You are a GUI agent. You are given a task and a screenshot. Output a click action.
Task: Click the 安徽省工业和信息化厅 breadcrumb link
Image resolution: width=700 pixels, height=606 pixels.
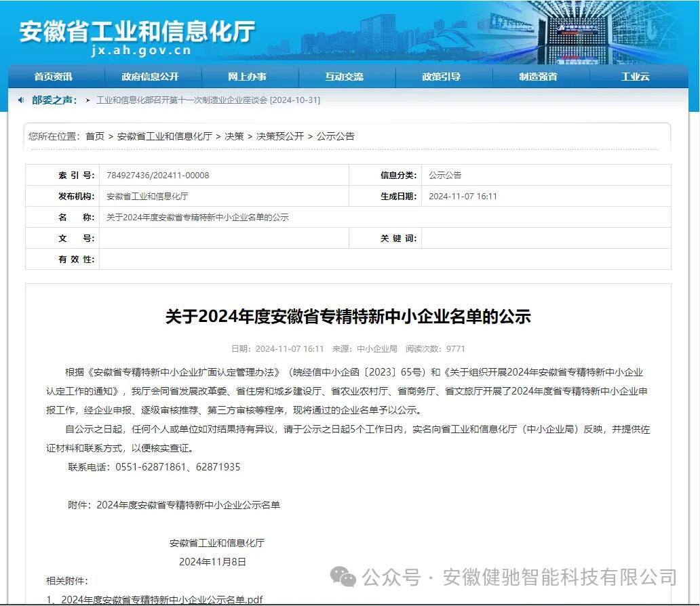point(165,136)
